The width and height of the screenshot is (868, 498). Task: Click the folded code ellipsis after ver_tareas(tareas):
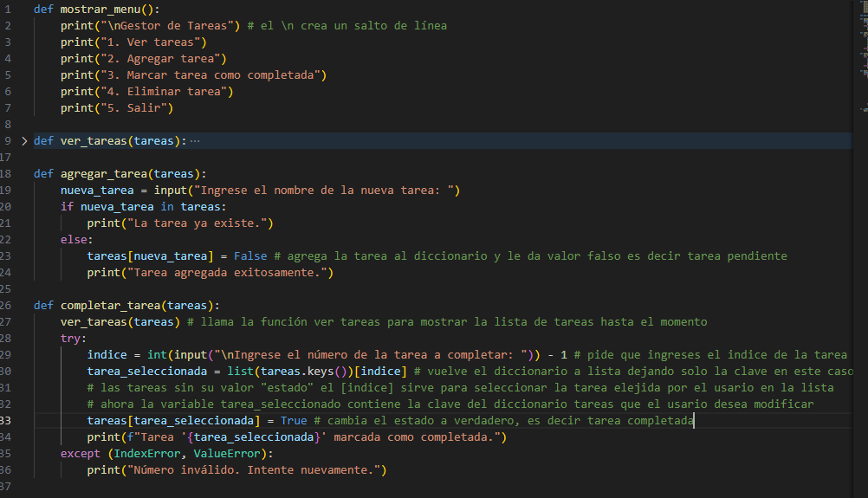click(194, 141)
